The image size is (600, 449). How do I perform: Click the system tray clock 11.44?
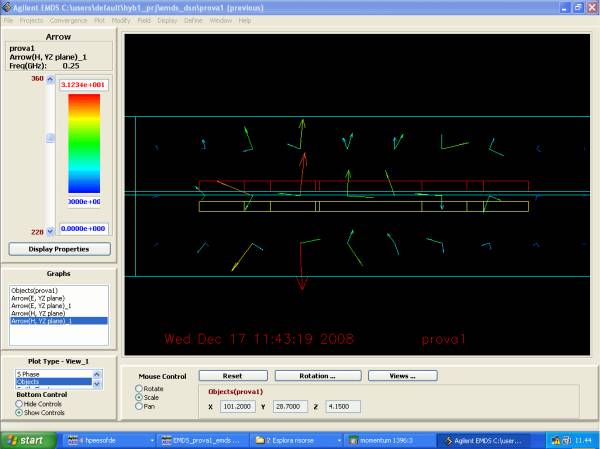pos(583,441)
